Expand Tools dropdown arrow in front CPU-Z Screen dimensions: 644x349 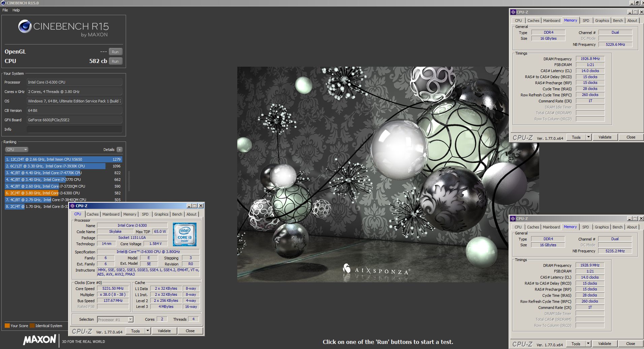coord(148,331)
